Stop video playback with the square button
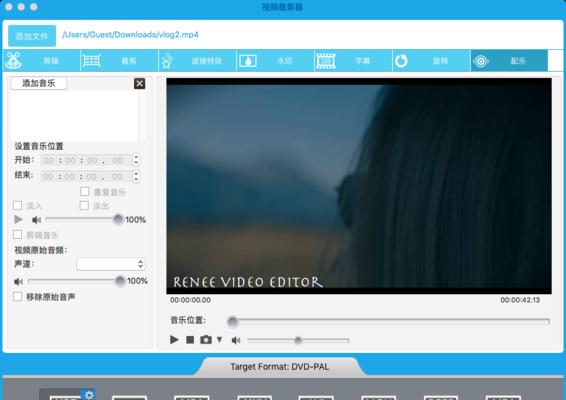The height and width of the screenshot is (400, 566). [x=190, y=340]
